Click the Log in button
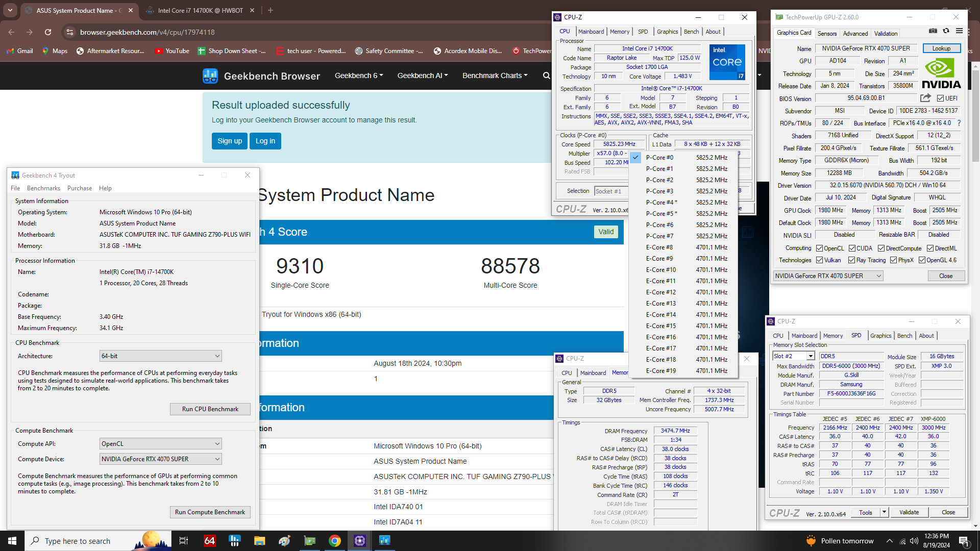 click(265, 141)
